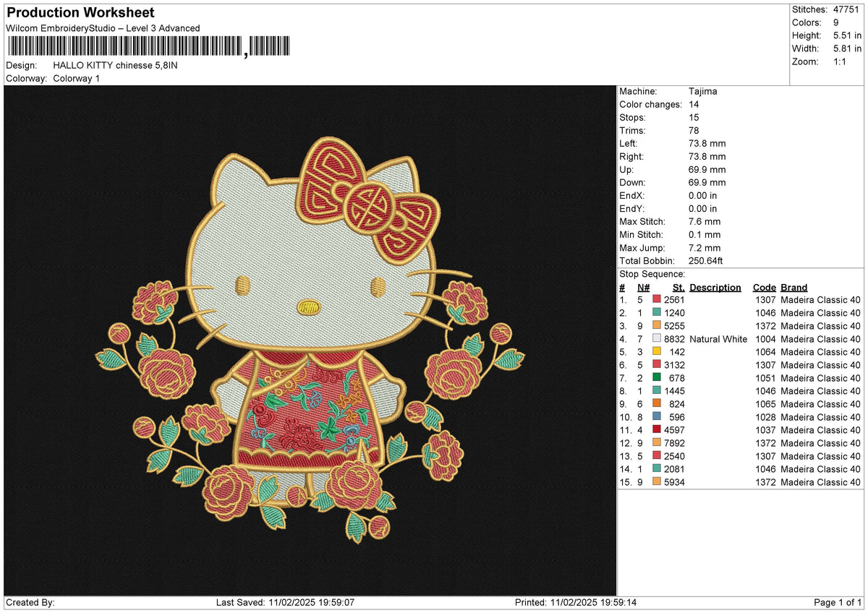Click the red swatch in stop 1 (2561)
The image size is (868, 613).
click(657, 300)
